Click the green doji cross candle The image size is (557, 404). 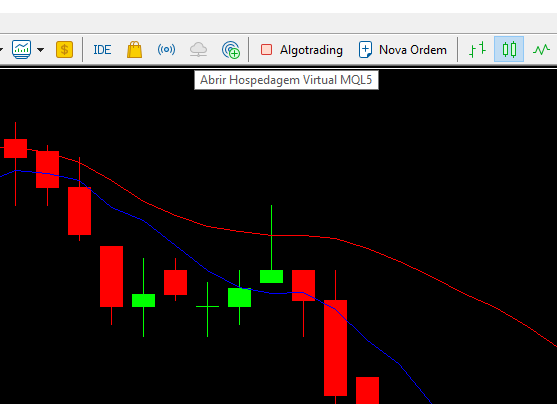click(207, 306)
